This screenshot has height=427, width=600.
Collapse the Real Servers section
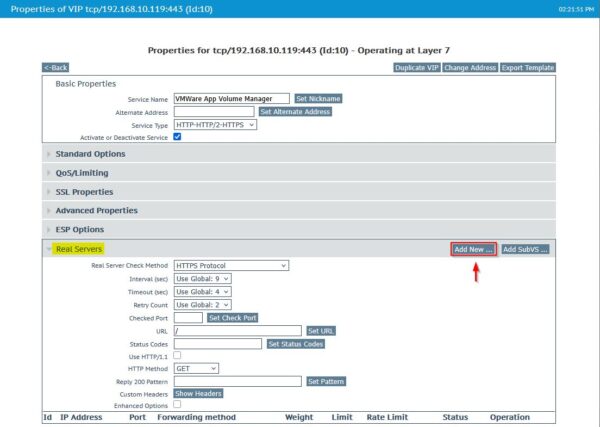79,249
